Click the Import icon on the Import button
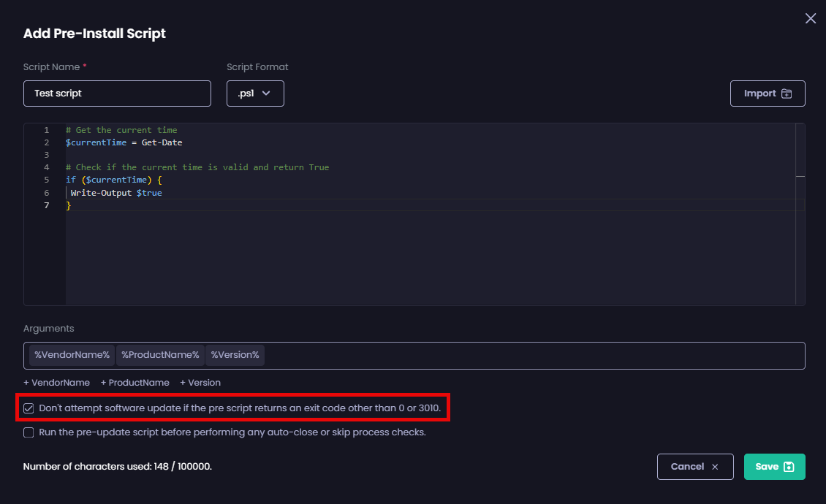This screenshot has width=826, height=504. (x=785, y=93)
